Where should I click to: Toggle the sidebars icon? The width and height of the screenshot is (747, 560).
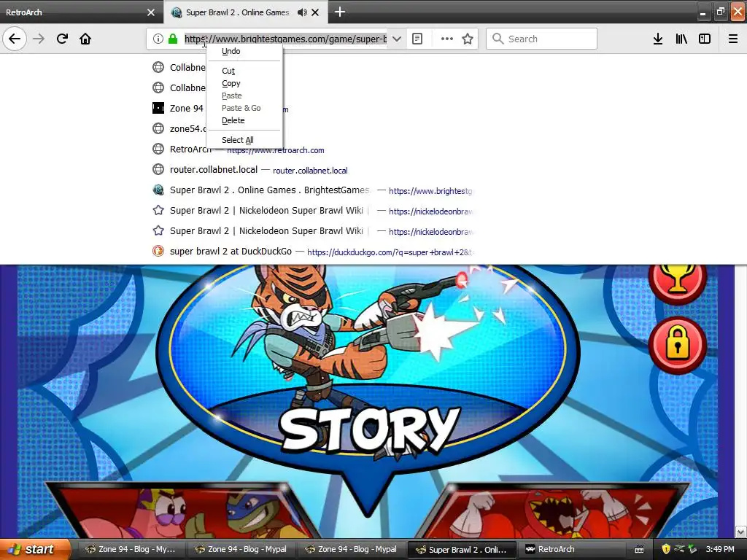pos(705,39)
